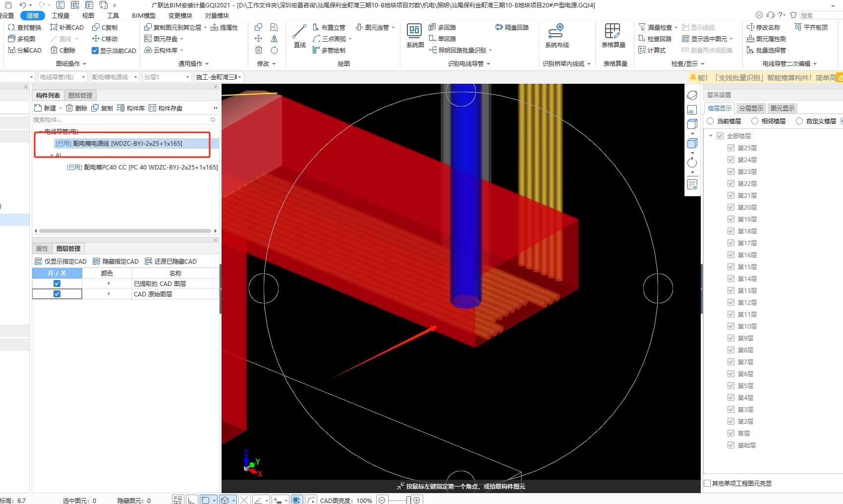Toggle the 已提取的 CAD 图层 checkbox
843x504 pixels.
(x=57, y=283)
